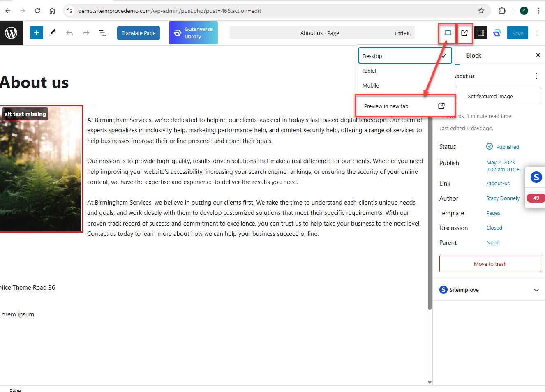Click the Redo arrow icon
545x392 pixels.
point(86,33)
